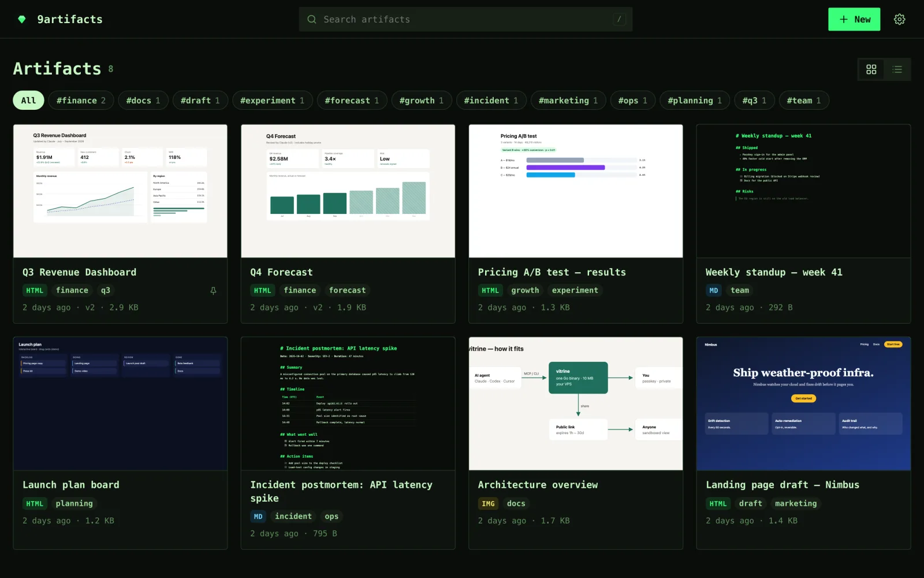This screenshot has height=578, width=924.
Task: Click Pricing A/B test — results title
Action: (552, 272)
